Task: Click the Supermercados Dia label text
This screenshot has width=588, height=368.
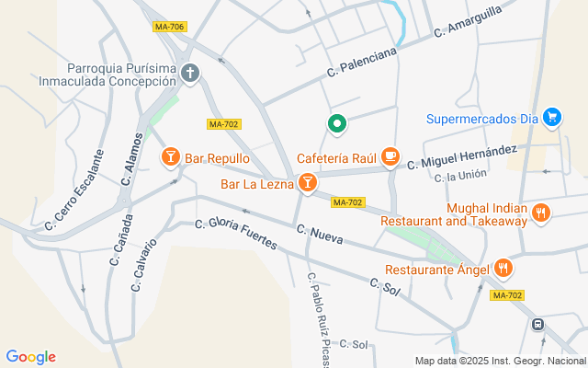Action: click(482, 119)
